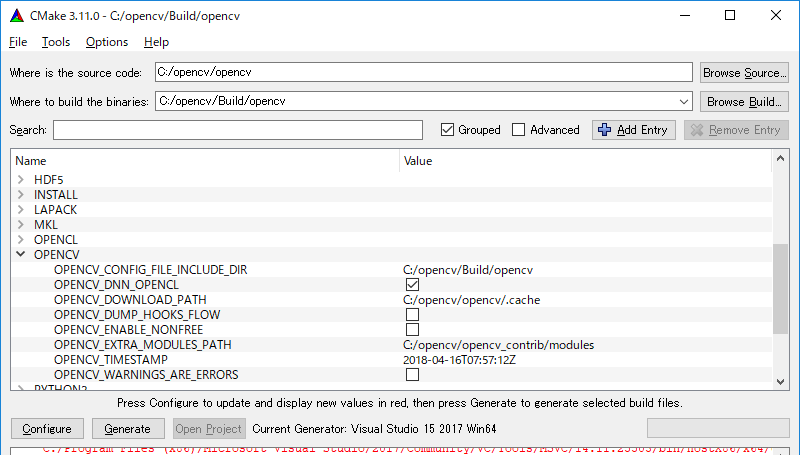
Task: Click Browse Source button
Action: pos(744,73)
